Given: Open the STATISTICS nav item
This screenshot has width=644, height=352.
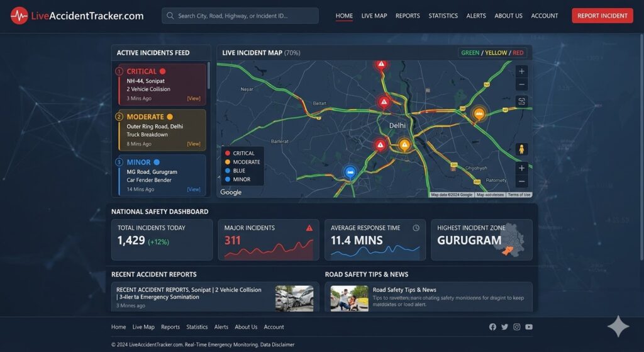Looking at the screenshot, I should (443, 16).
